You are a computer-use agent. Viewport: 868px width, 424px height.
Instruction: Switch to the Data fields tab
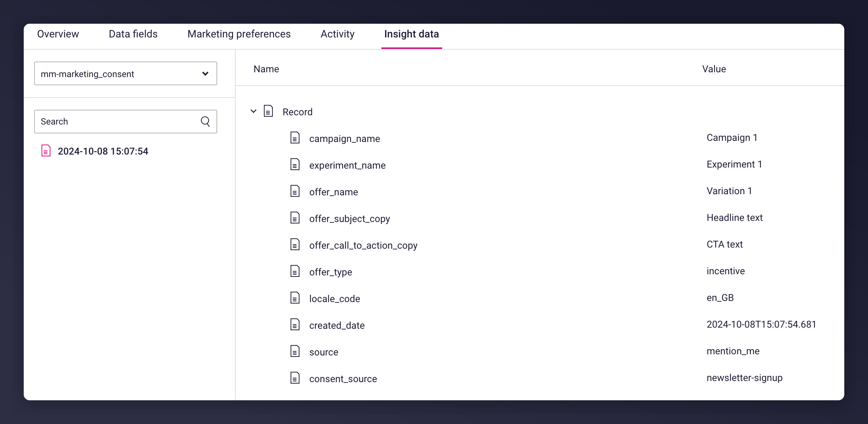pos(133,34)
